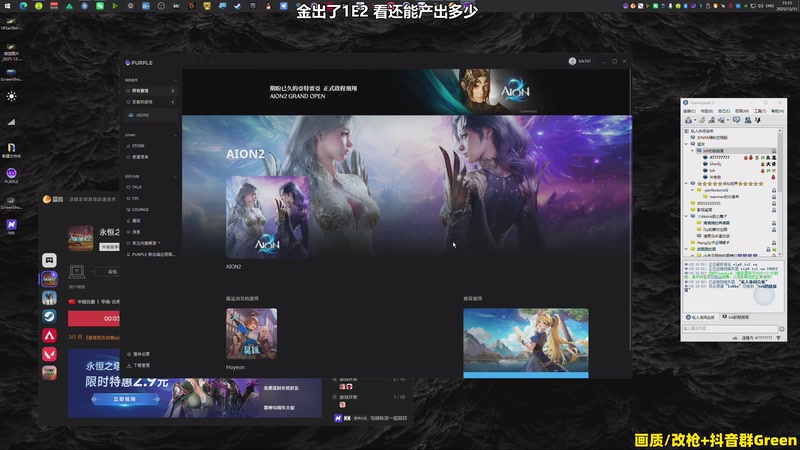Click the TeamSpeak chat input field

click(x=730, y=329)
